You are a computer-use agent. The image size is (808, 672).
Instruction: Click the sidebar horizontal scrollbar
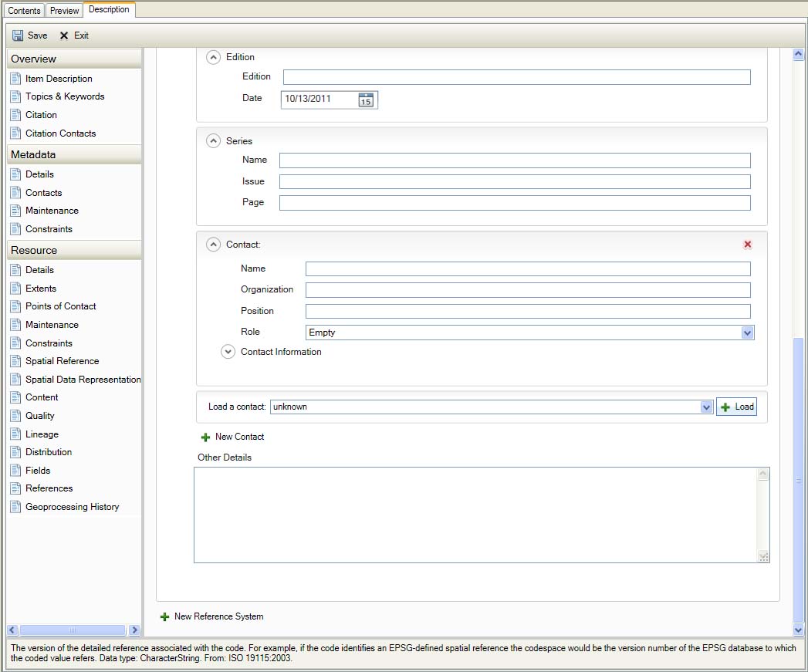[73, 630]
